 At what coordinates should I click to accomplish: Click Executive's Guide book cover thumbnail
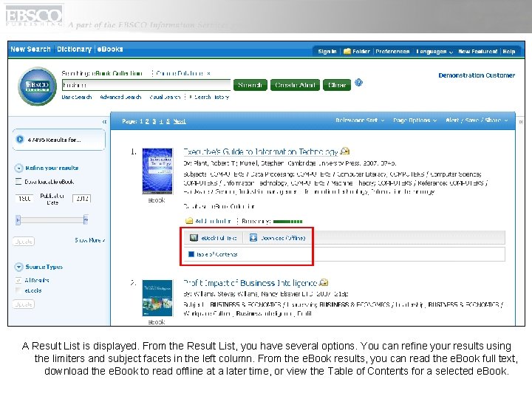157,171
